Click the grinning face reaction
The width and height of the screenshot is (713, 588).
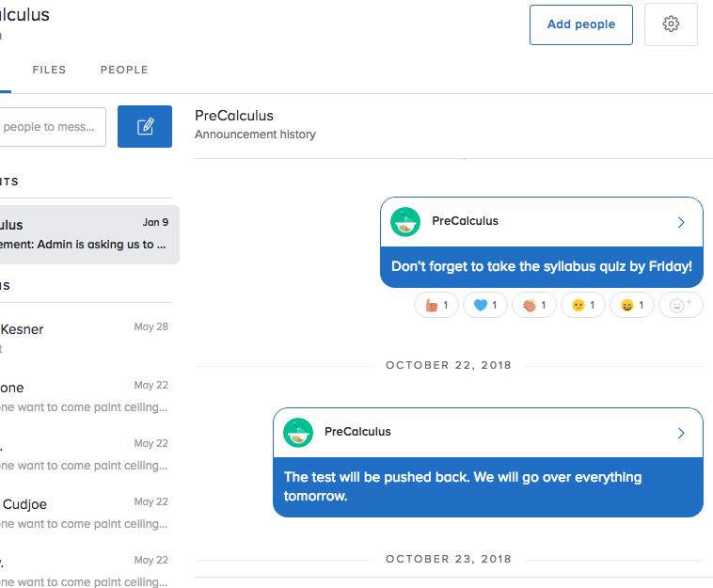coord(634,305)
